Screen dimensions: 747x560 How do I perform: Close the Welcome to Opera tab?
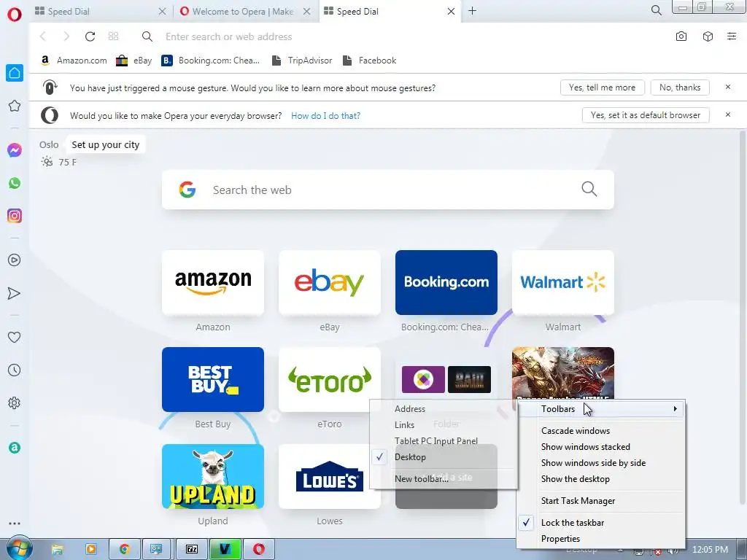coord(307,12)
